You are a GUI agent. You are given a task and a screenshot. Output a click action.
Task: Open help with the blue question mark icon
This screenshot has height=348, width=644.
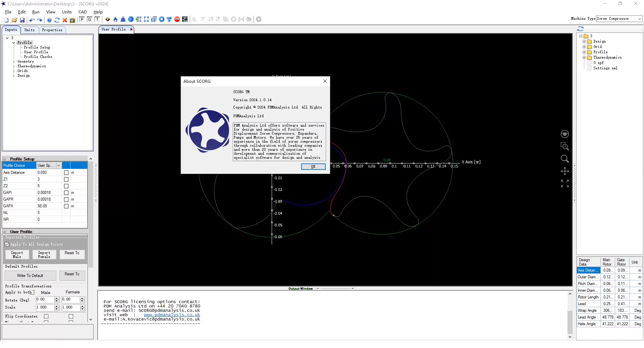[x=49, y=20]
